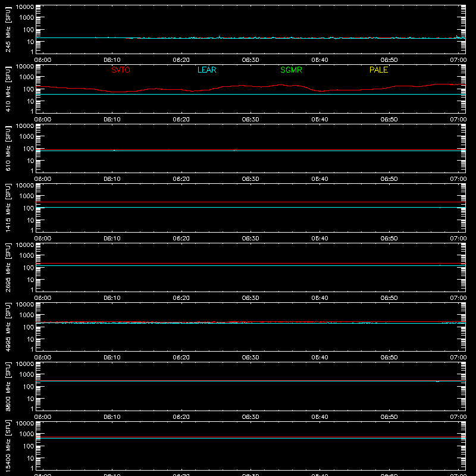Image resolution: width=476 pixels, height=476 pixels.
Task: Click 06:30 time label under 1415 MHz plot
Action: (x=250, y=239)
